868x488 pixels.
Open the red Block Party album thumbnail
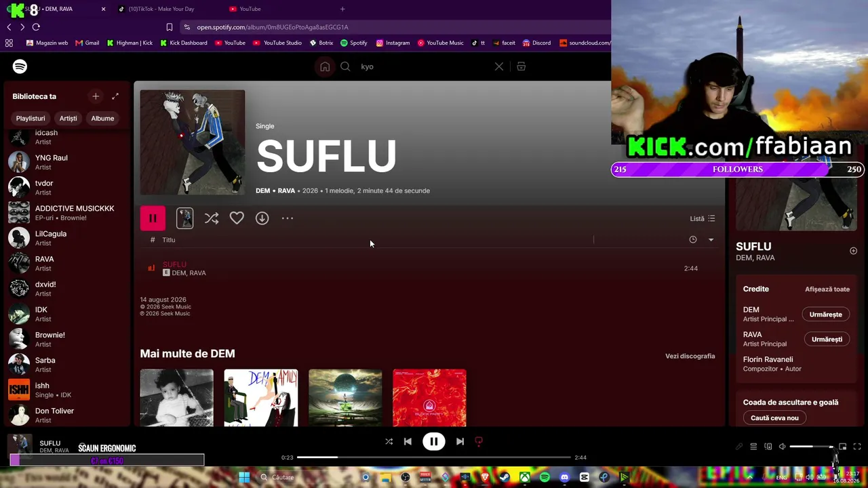pyautogui.click(x=429, y=398)
